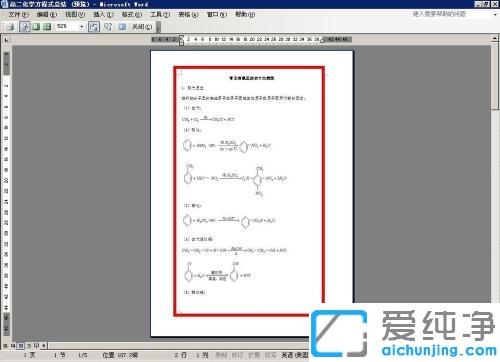This screenshot has width=500, height=362.
Task: Click the Word document icon in title bar
Action: coord(5,4)
